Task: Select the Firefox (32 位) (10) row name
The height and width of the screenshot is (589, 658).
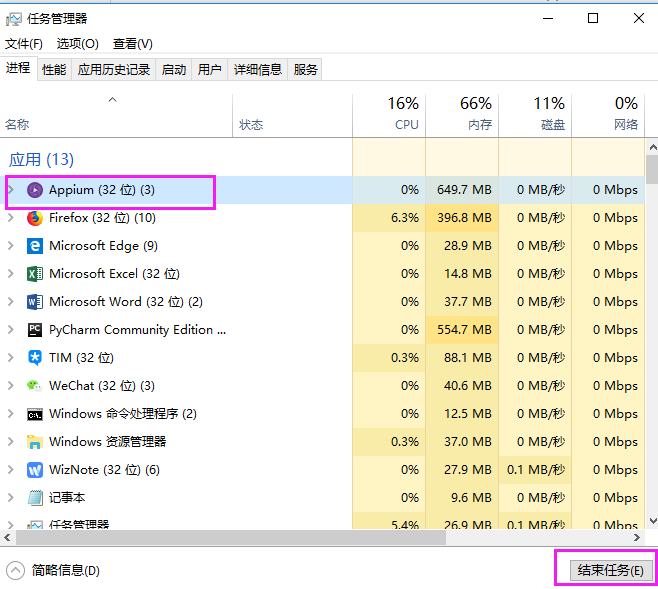Action: (102, 218)
